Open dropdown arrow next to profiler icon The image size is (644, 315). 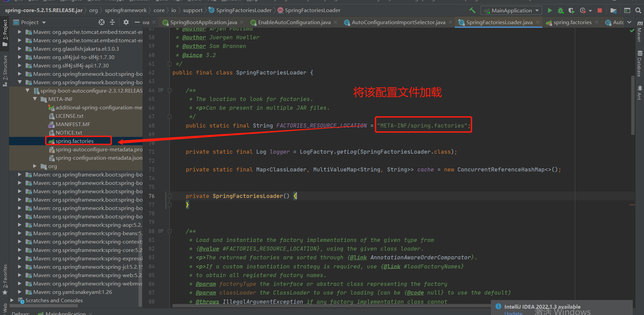[590, 11]
